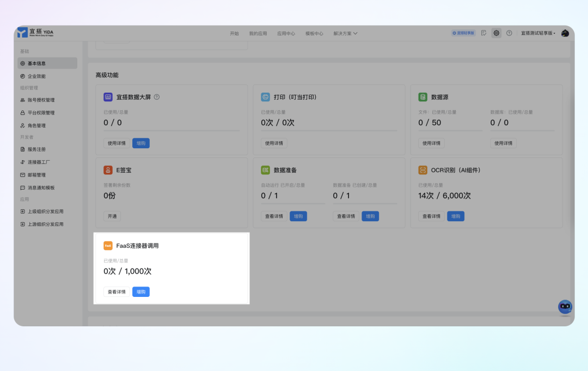Click the 0 / 50 数据源 file usage value
The height and width of the screenshot is (371, 588).
(430, 123)
